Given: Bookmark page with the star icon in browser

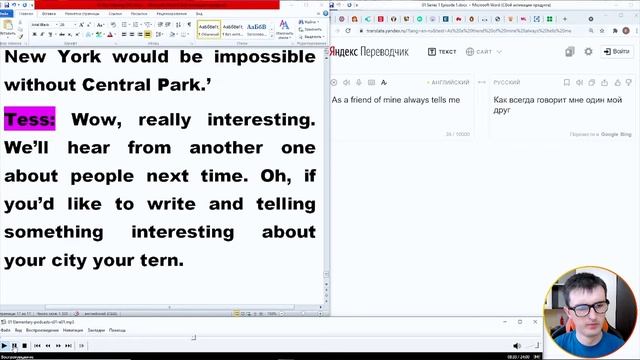Looking at the screenshot, I should 602,31.
